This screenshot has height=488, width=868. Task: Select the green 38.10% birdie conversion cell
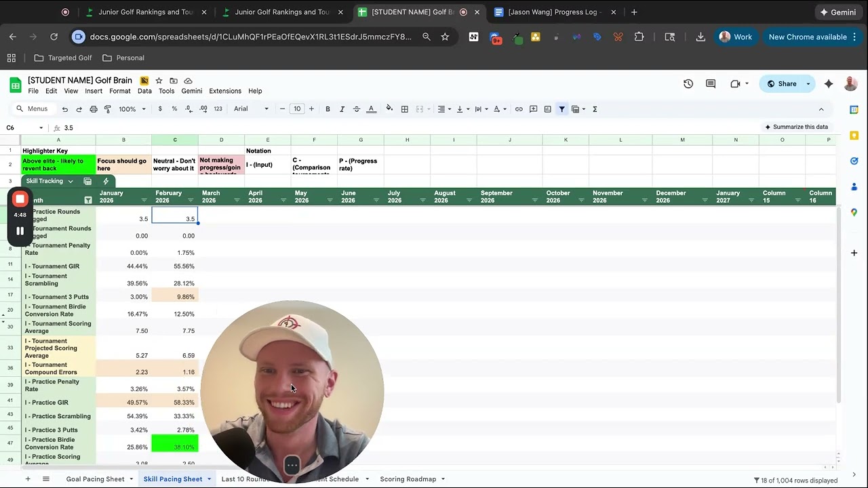pyautogui.click(x=175, y=443)
